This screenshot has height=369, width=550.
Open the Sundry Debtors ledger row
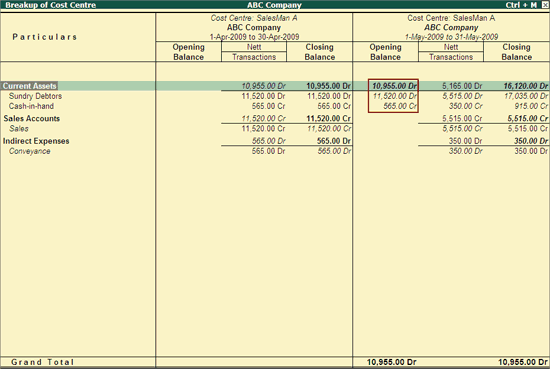coord(35,96)
